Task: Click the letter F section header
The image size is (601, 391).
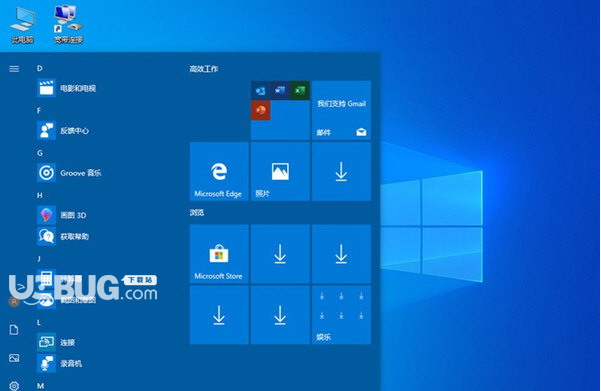Action: pyautogui.click(x=39, y=111)
